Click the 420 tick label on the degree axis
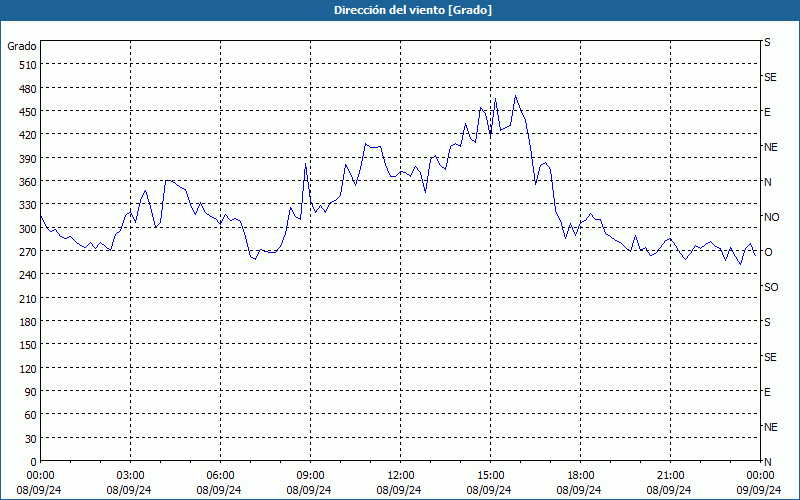The image size is (800, 500). 29,135
